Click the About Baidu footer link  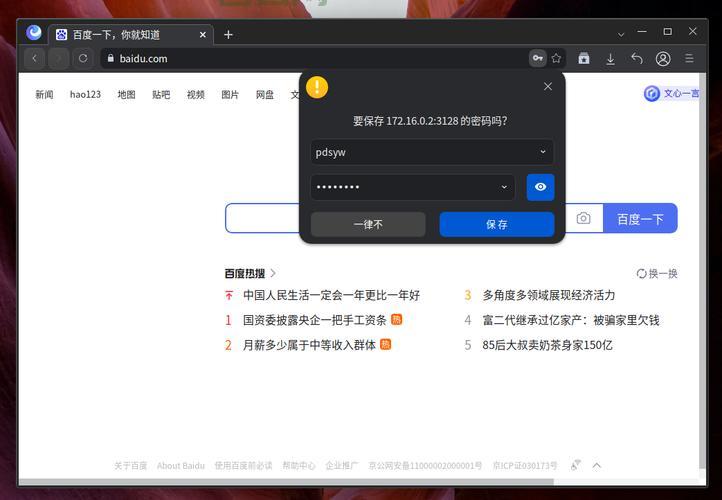coord(180,465)
